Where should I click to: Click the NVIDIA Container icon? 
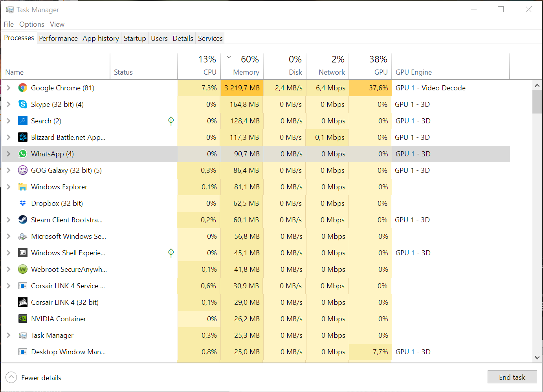(x=23, y=319)
